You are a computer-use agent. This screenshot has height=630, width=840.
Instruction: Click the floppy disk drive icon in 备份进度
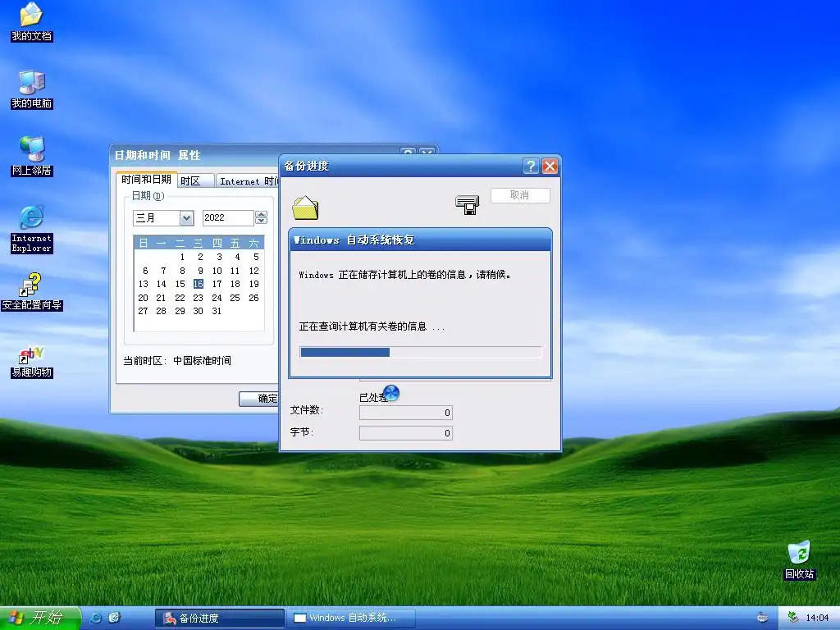click(x=467, y=204)
